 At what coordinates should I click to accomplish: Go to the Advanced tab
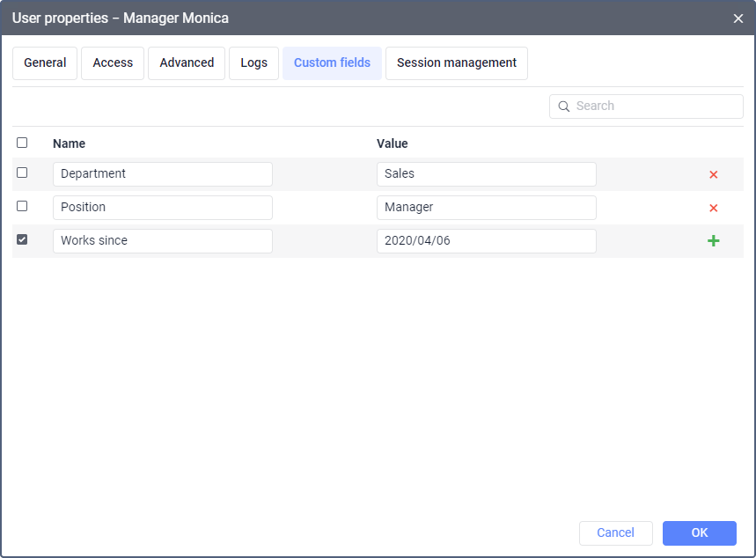(x=187, y=63)
